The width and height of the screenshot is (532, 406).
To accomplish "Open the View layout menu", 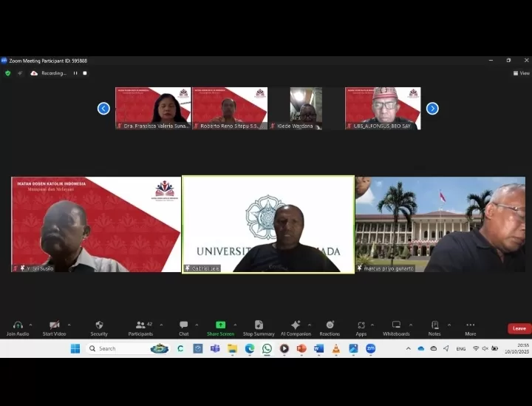I will coord(521,73).
